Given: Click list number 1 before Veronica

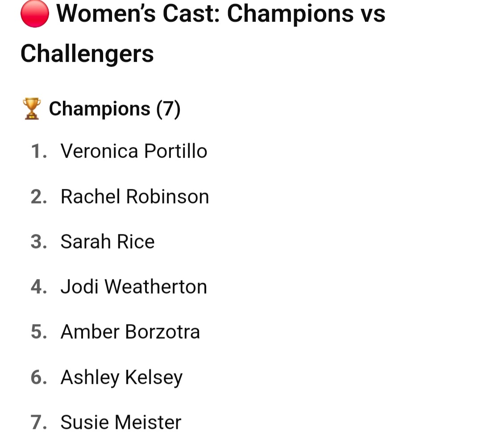Looking at the screenshot, I should point(39,151).
